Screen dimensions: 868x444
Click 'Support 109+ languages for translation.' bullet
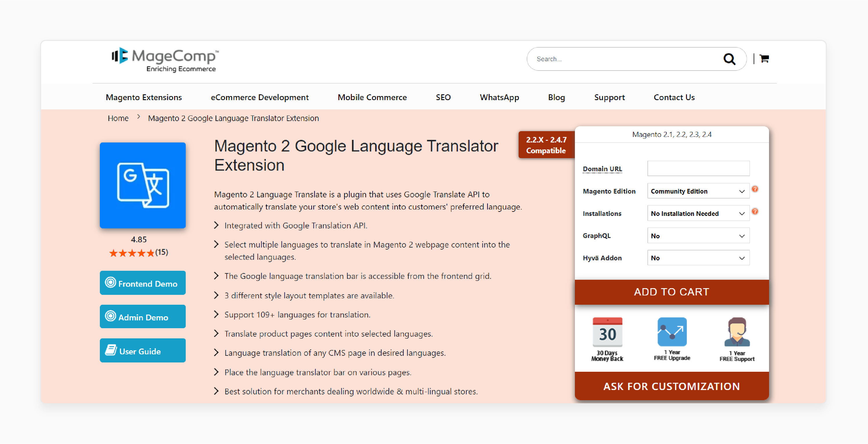[297, 315]
